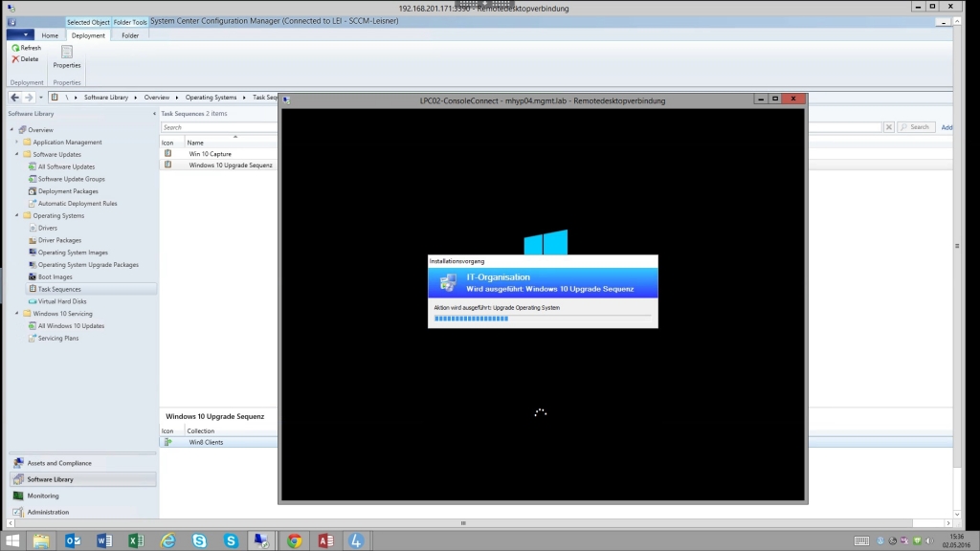Viewport: 980px width, 551px height.
Task: Go forward with the navigation arrow
Action: tap(28, 98)
